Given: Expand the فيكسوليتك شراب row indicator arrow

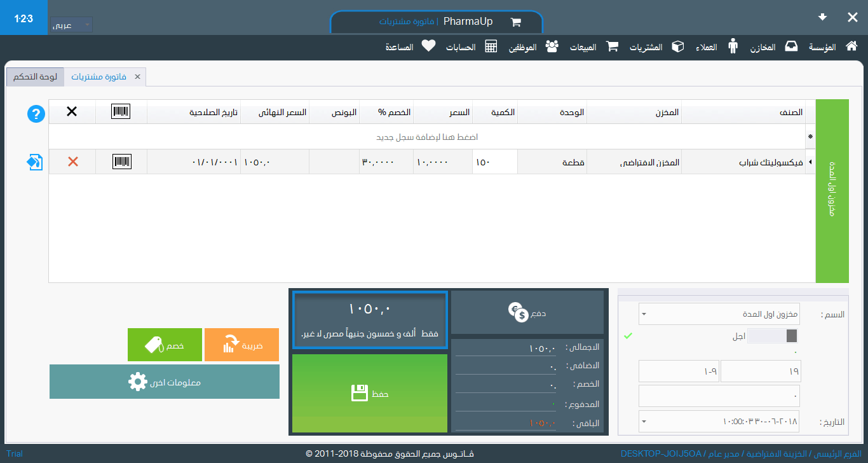Looking at the screenshot, I should [x=810, y=162].
